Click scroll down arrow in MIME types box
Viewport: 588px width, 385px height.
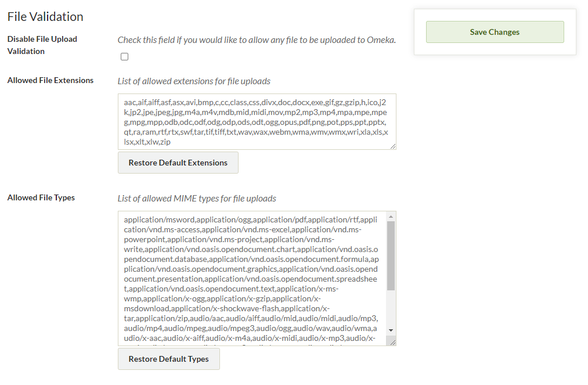[x=391, y=330]
